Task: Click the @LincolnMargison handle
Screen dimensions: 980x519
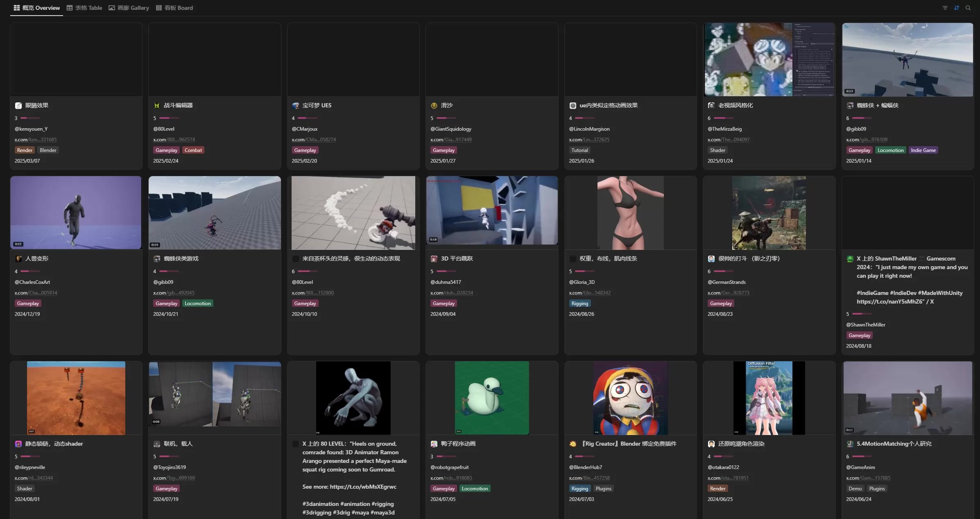Action: [x=589, y=129]
